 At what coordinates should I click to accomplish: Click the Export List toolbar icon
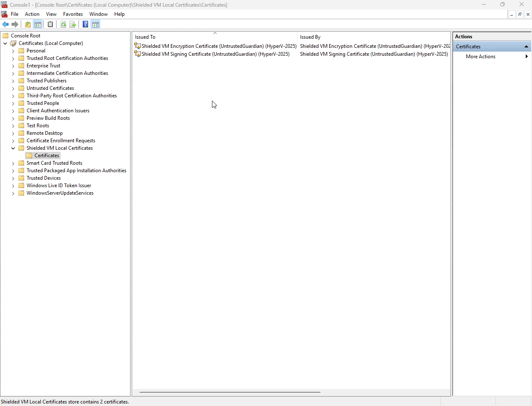[73, 24]
